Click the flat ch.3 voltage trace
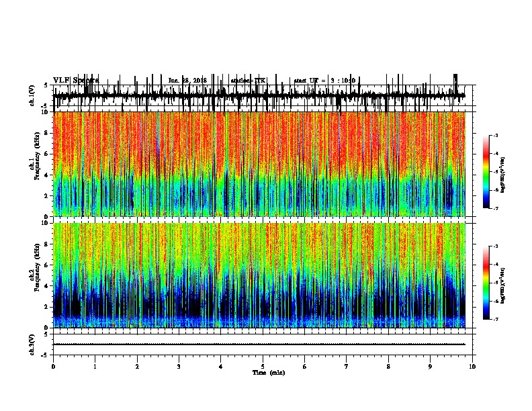This screenshot has height=411, width=532. 259,345
